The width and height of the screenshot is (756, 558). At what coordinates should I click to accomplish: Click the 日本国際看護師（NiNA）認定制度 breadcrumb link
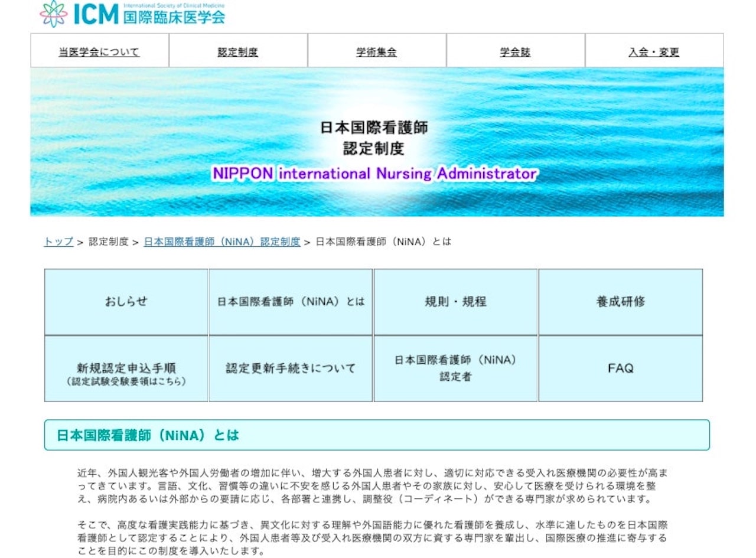[222, 242]
